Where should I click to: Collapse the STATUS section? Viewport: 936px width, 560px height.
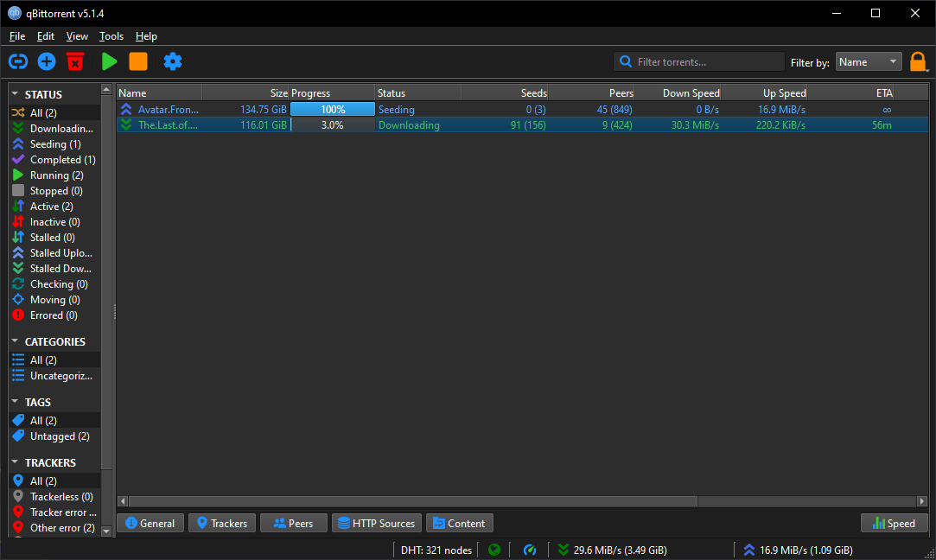[15, 93]
